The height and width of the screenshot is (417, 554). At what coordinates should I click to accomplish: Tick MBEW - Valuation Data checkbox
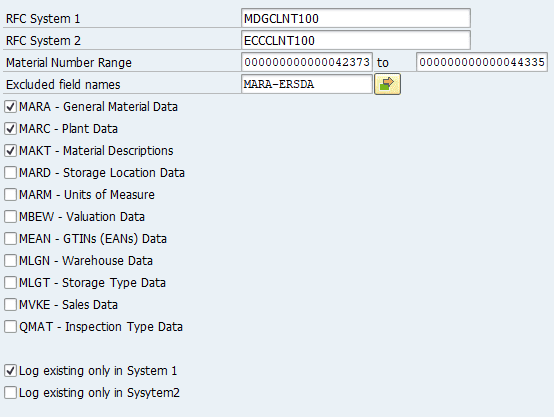[11, 217]
